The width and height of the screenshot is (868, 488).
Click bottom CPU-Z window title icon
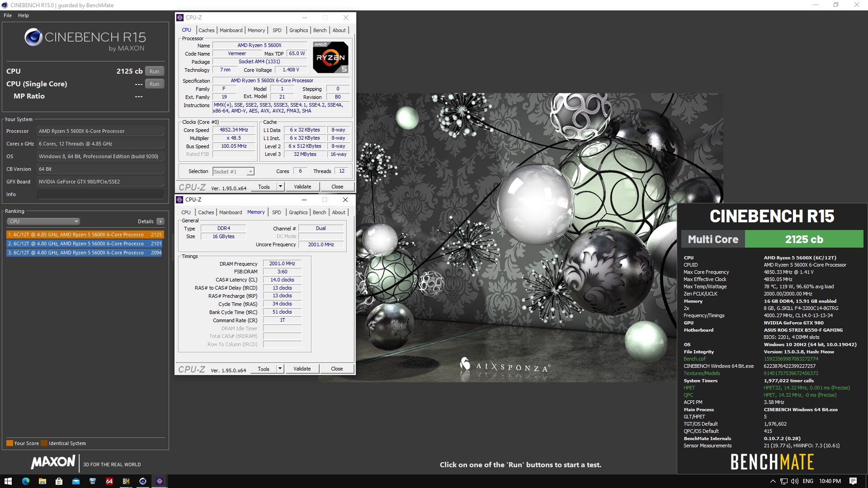click(179, 200)
